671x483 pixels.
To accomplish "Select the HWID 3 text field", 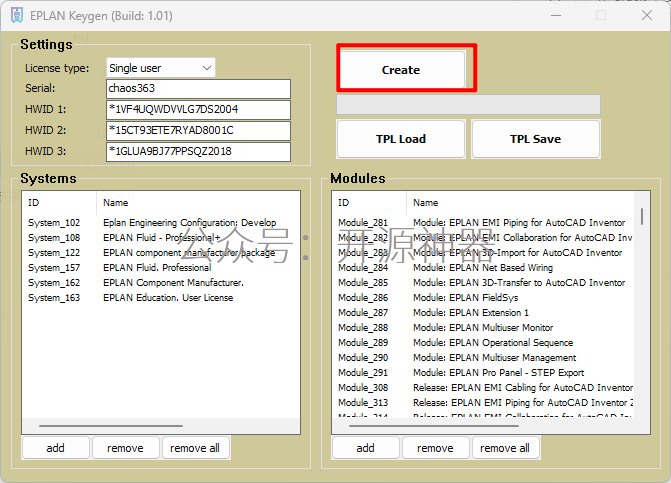I will [x=198, y=151].
